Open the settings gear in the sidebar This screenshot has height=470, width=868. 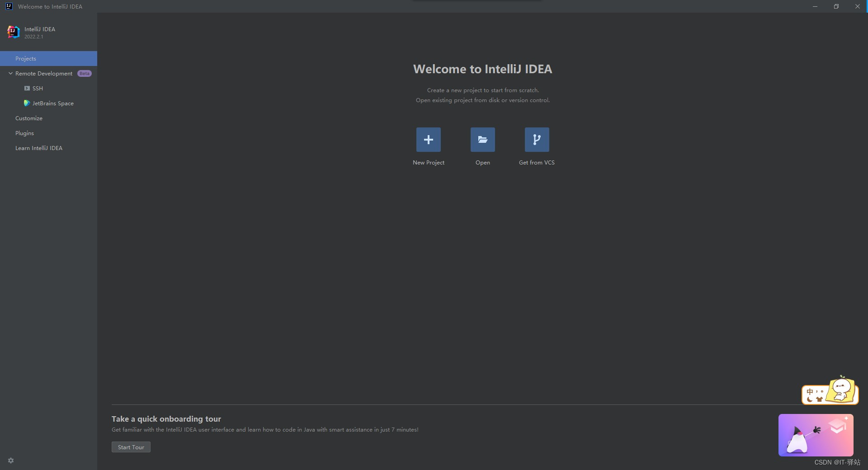pyautogui.click(x=11, y=461)
